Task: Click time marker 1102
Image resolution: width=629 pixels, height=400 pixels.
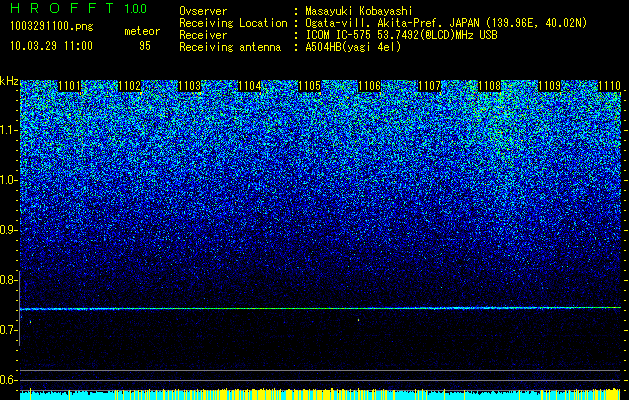Action: [130, 86]
